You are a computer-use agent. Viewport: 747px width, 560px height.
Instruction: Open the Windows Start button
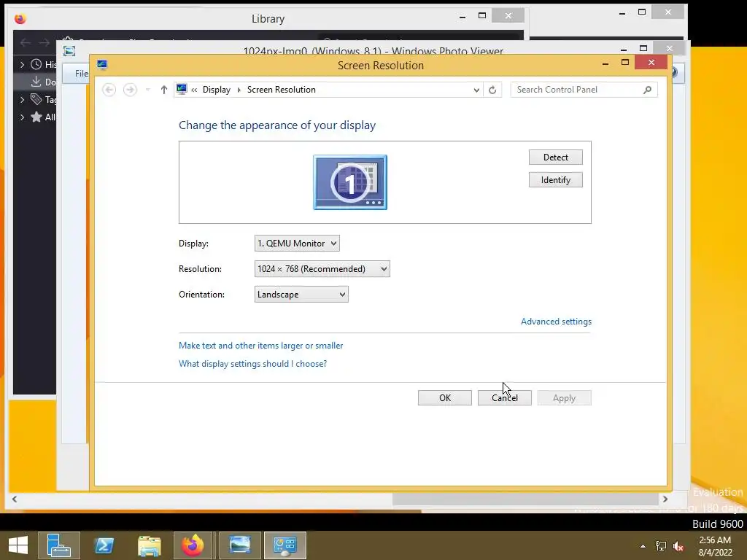click(x=18, y=545)
